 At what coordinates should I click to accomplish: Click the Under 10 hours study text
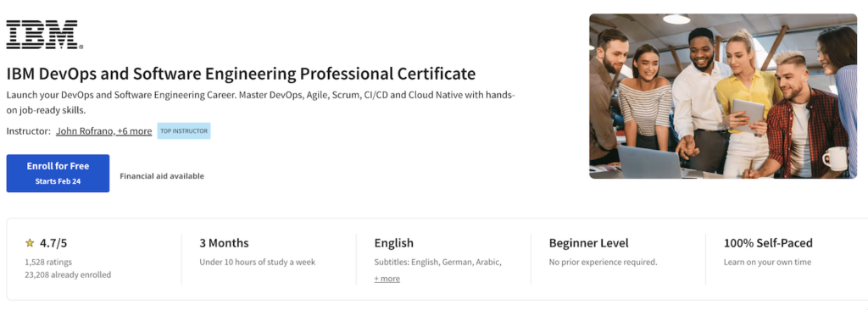pos(258,262)
